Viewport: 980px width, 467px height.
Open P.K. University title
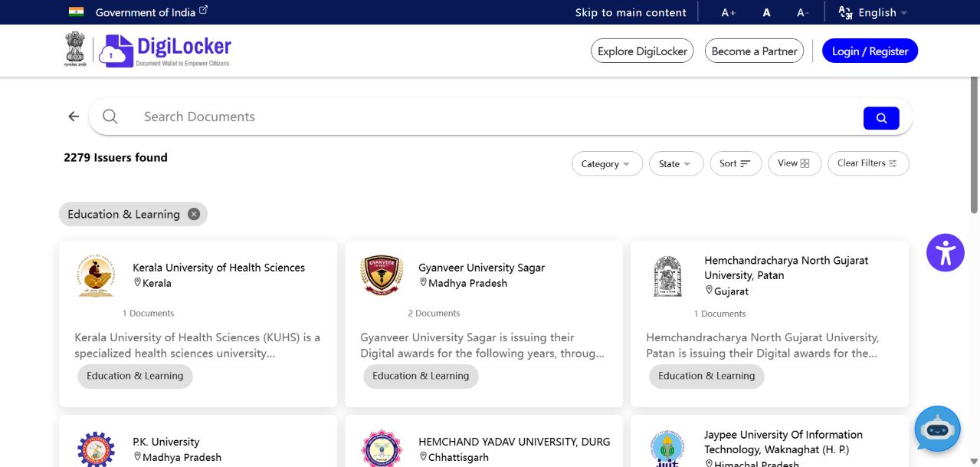pos(166,442)
